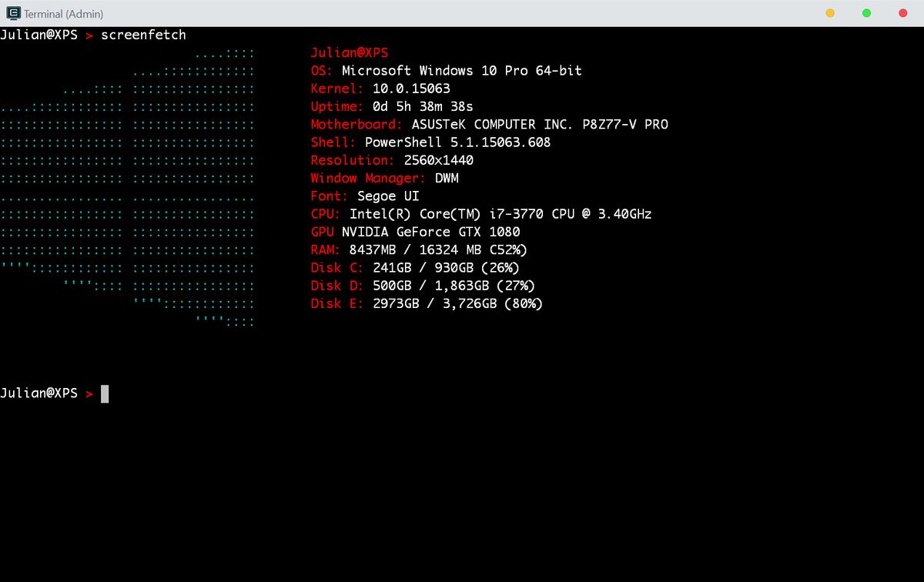Select the OS line showing Windows 10 Pro

[447, 71]
